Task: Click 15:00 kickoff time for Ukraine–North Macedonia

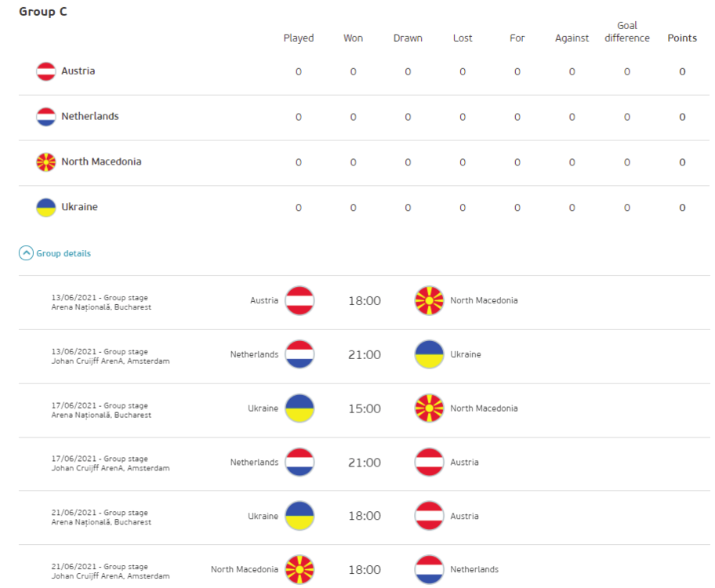Action: (365, 408)
